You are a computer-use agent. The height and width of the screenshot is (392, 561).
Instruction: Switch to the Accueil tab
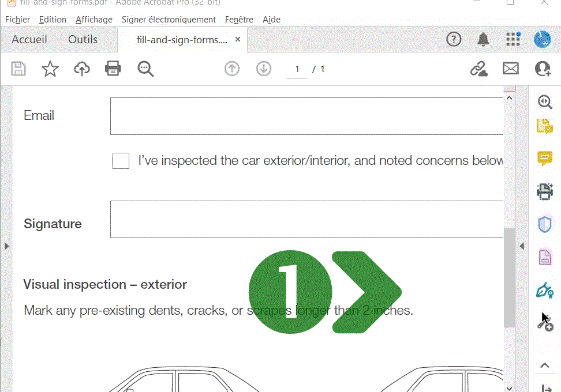29,39
